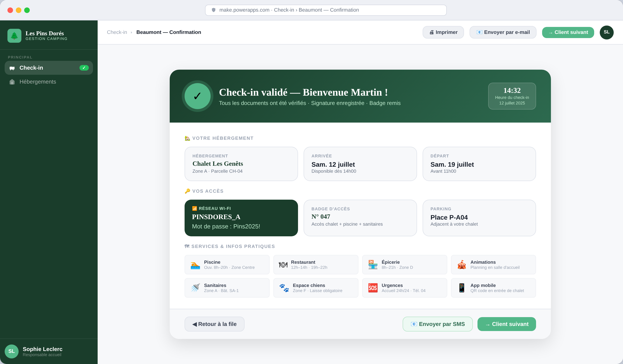Send confirmation with Envoyer par e-mail

[503, 32]
